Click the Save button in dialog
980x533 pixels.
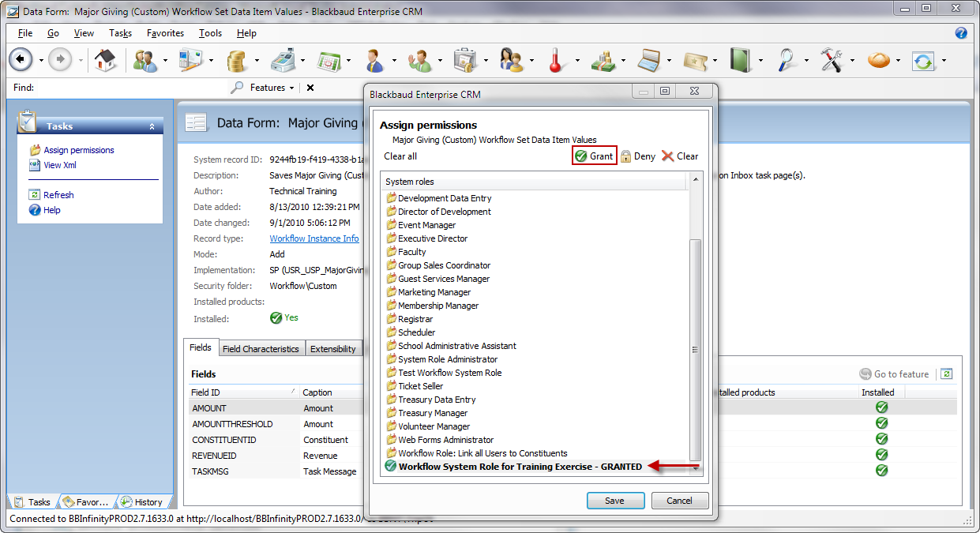pos(614,501)
